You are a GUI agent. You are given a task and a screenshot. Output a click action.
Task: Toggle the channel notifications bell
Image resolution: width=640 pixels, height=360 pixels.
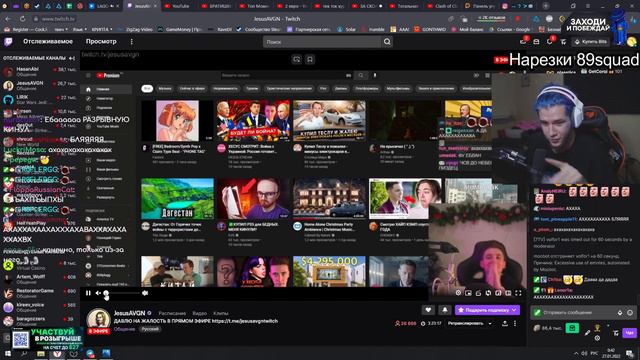pyautogui.click(x=444, y=310)
